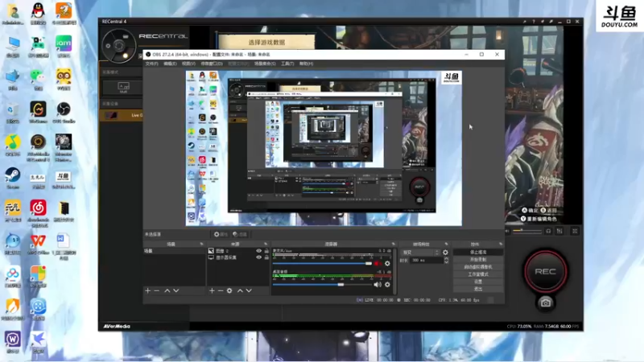Open WPS Office desktop shortcut

tap(38, 244)
